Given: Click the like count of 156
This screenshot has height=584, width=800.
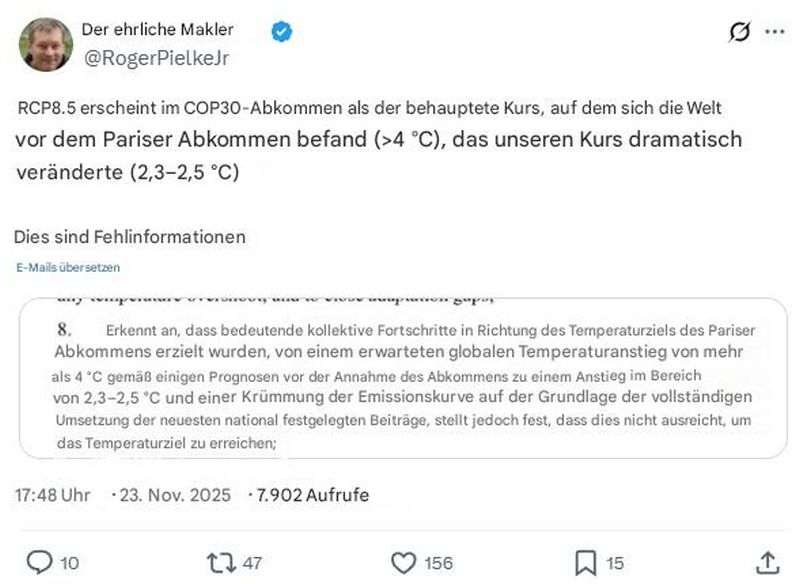Looking at the screenshot, I should (439, 563).
